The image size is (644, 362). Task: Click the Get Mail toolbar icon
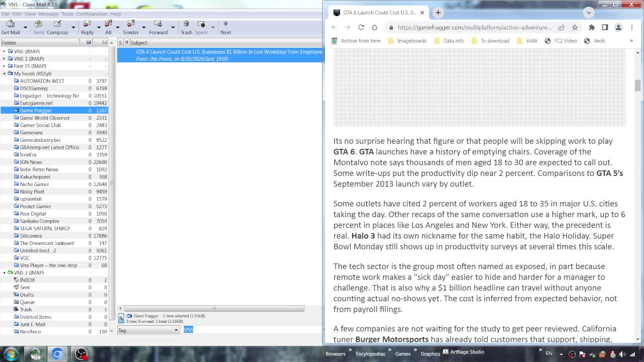pyautogui.click(x=11, y=27)
